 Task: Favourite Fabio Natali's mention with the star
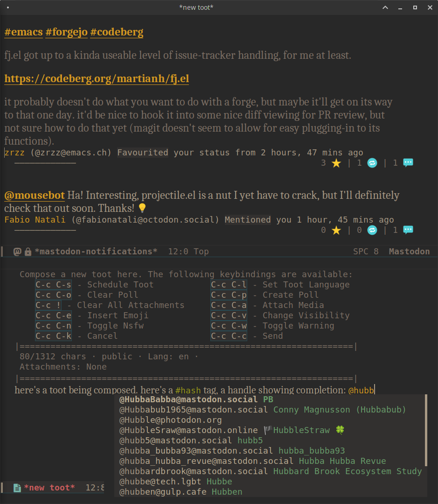point(336,230)
